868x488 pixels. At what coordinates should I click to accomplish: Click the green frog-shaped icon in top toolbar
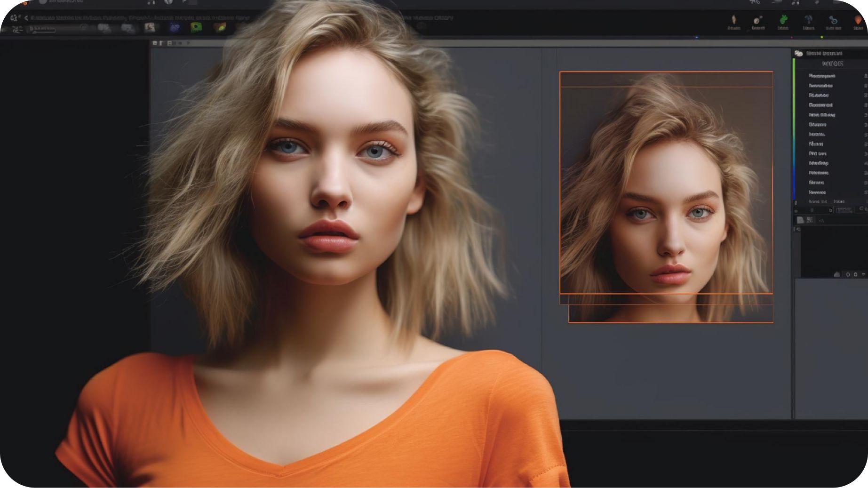[x=783, y=20]
